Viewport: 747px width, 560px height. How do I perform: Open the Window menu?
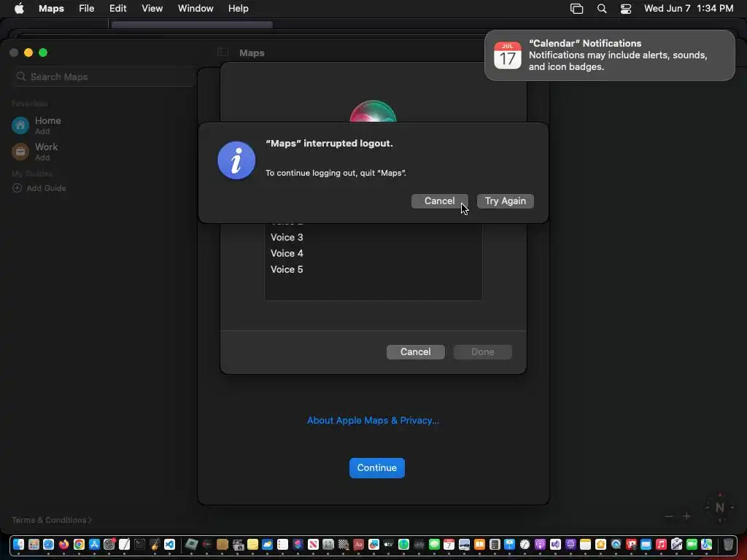point(196,9)
